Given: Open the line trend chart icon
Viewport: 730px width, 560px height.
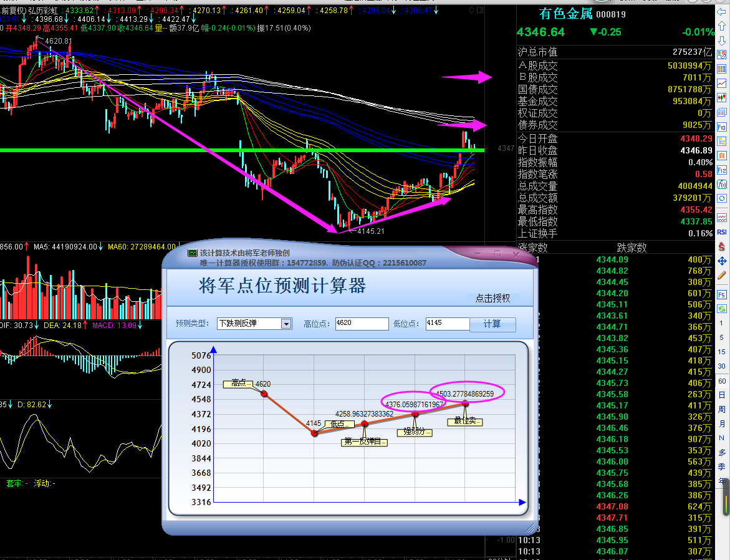Looking at the screenshot, I should (x=722, y=83).
